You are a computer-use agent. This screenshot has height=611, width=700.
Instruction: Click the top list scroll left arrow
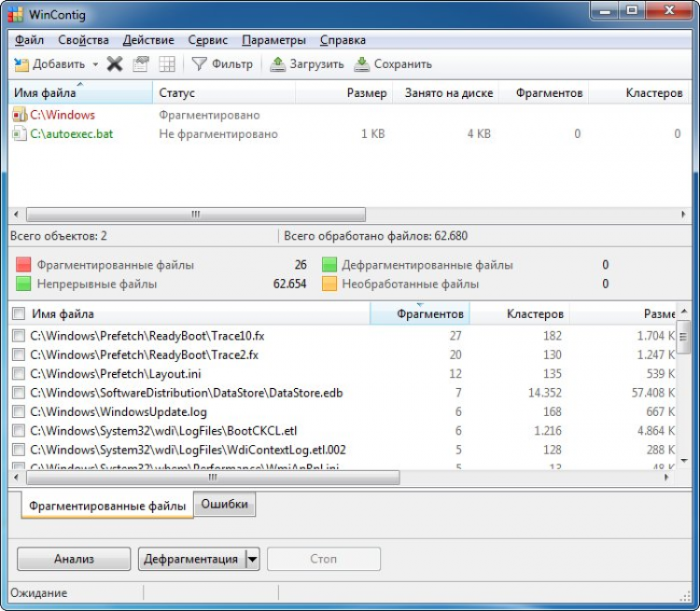click(x=16, y=215)
